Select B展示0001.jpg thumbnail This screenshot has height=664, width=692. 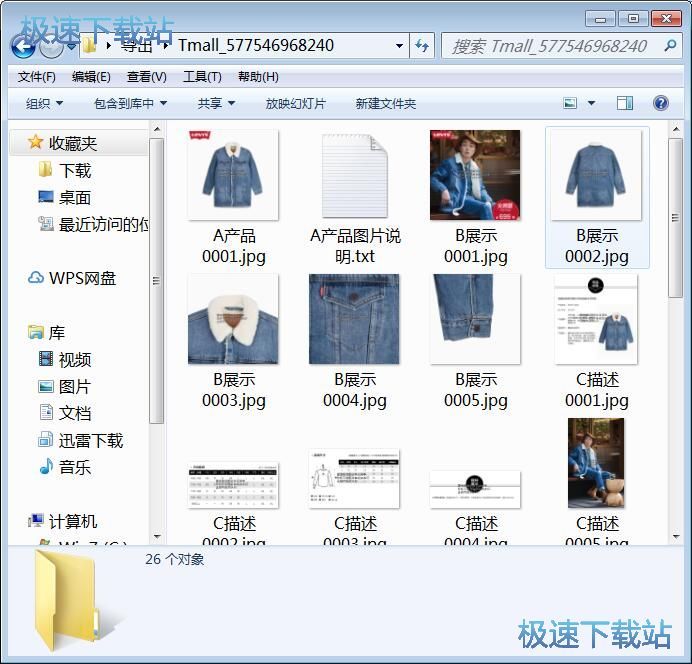pos(475,175)
